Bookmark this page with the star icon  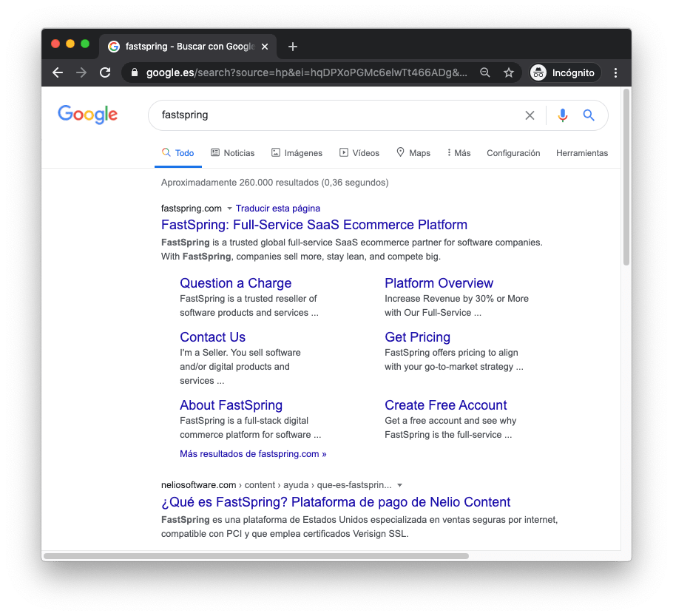[509, 72]
